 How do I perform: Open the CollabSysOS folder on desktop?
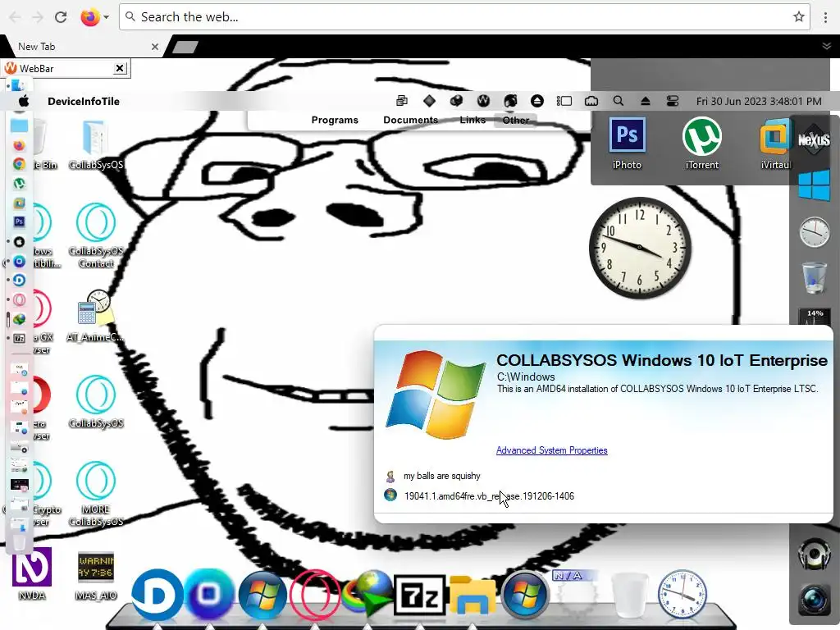click(95, 144)
